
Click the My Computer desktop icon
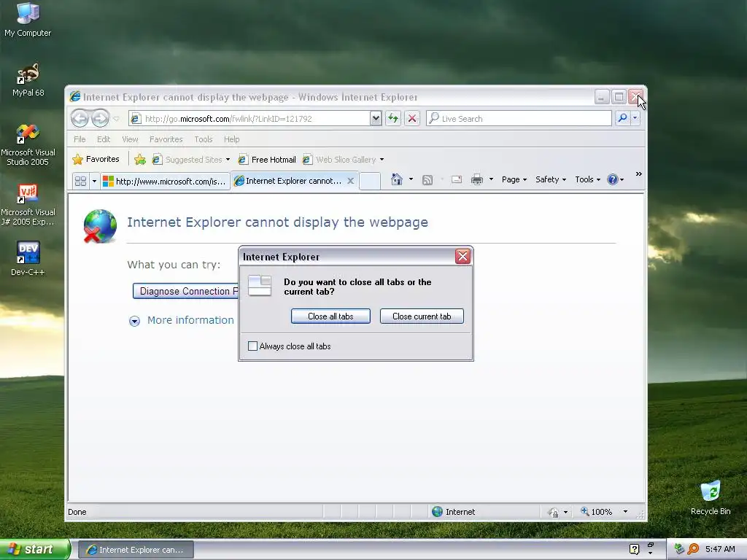click(28, 20)
